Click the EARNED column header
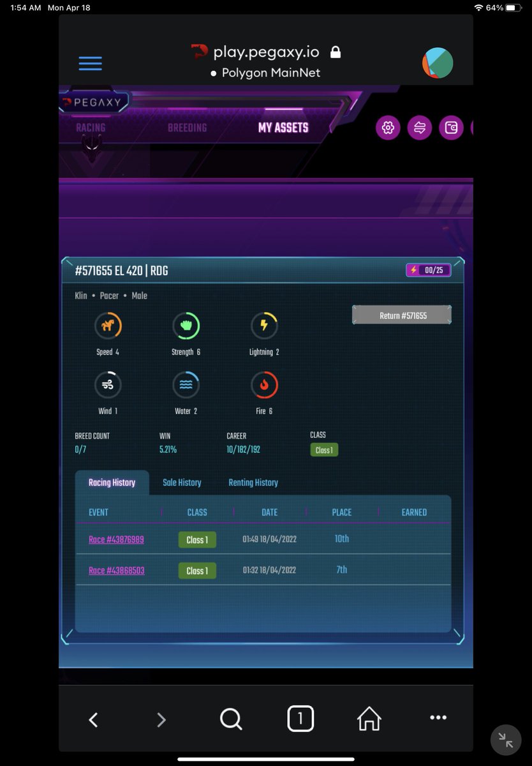The image size is (532, 766). [414, 512]
